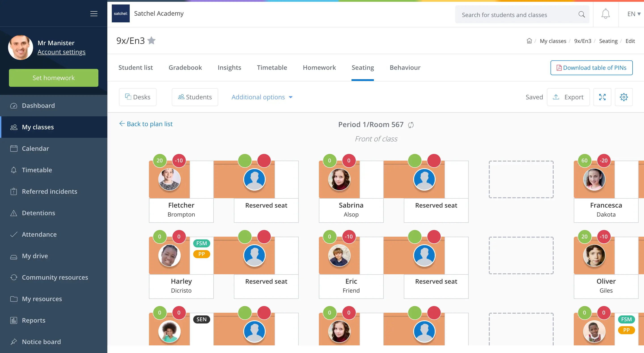Image resolution: width=644 pixels, height=353 pixels.
Task: Click the Set homework button
Action: [53, 78]
